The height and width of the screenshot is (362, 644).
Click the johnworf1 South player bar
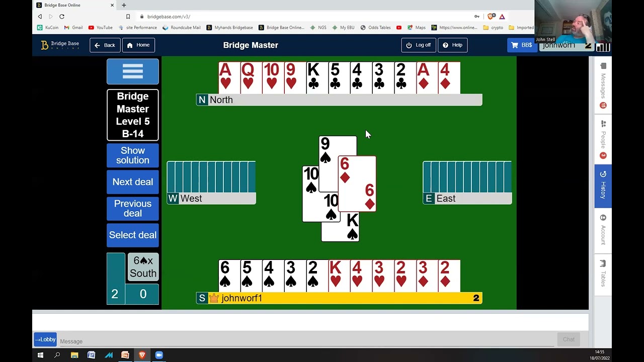pos(339,298)
